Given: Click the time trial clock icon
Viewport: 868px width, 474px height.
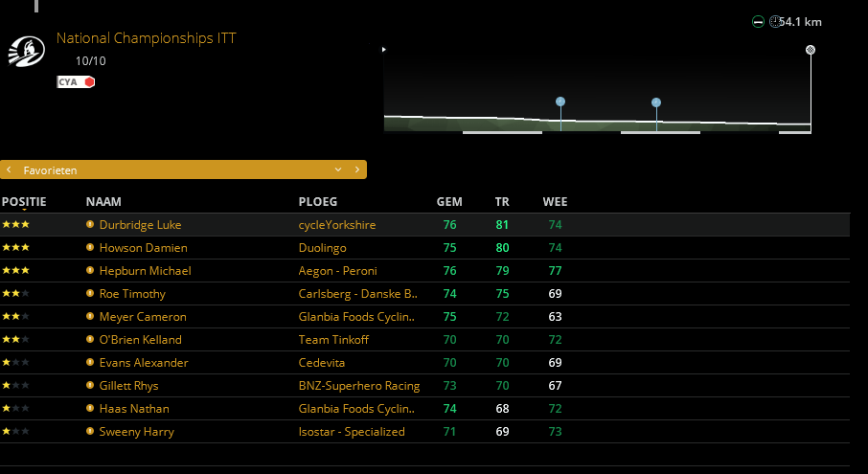Looking at the screenshot, I should pyautogui.click(x=774, y=22).
